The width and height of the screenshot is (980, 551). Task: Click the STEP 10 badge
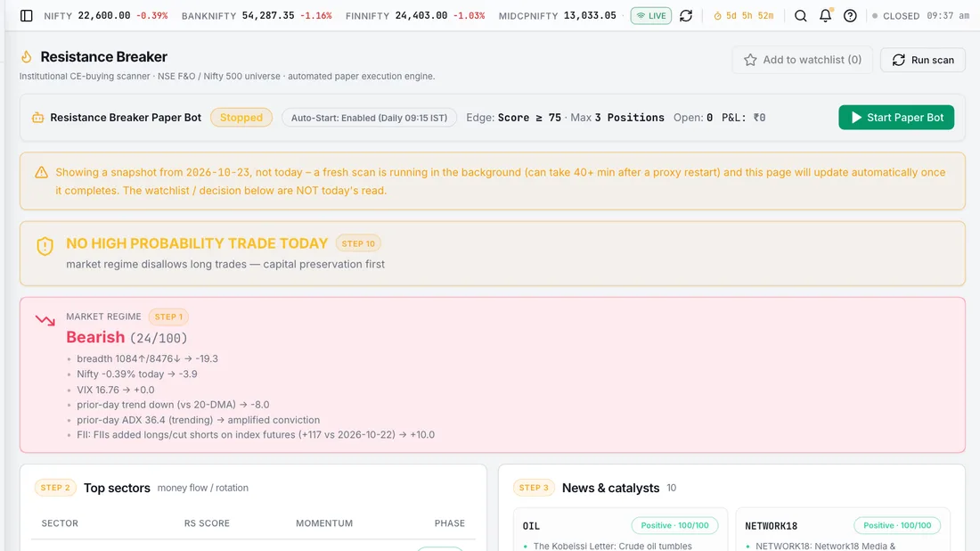pyautogui.click(x=358, y=243)
